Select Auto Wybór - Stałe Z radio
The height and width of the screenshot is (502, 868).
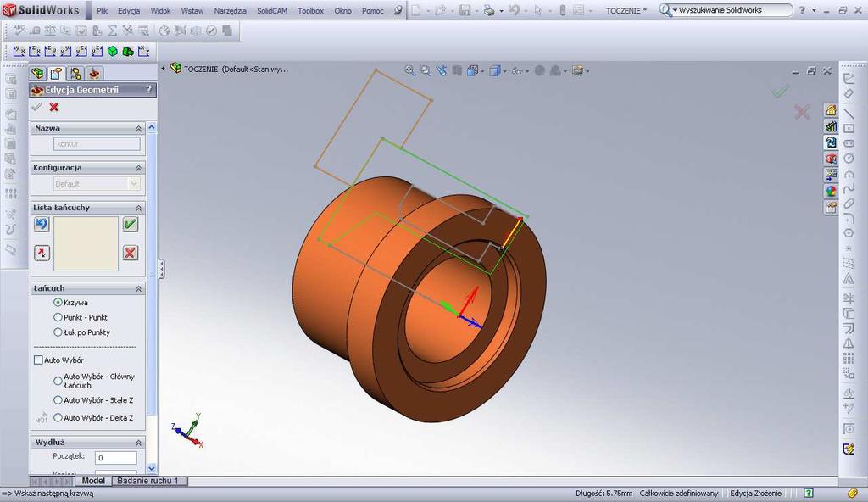[58, 400]
